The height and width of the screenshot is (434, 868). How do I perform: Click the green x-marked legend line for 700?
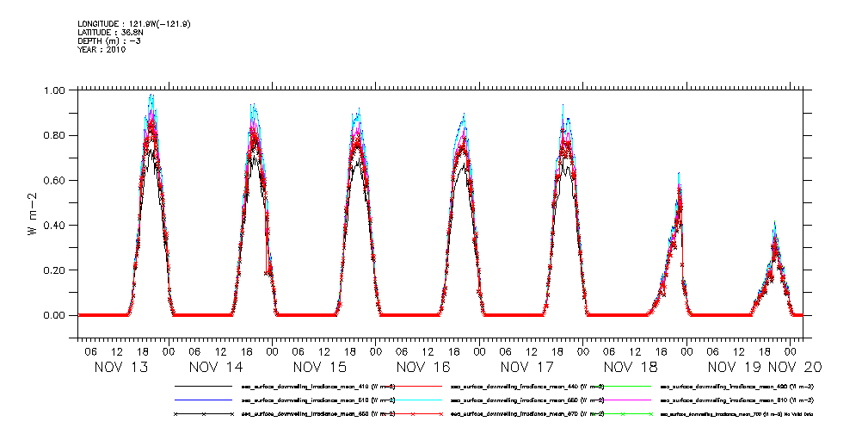(x=623, y=414)
